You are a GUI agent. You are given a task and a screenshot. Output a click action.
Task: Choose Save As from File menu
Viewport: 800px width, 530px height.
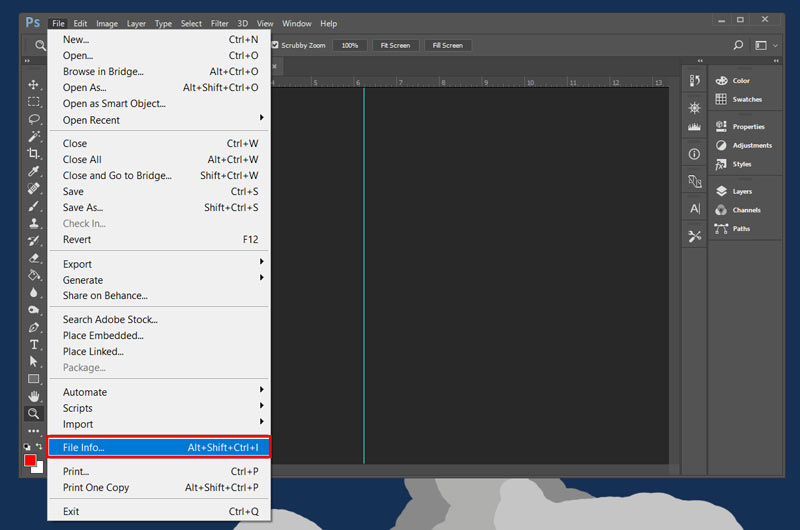click(x=159, y=208)
